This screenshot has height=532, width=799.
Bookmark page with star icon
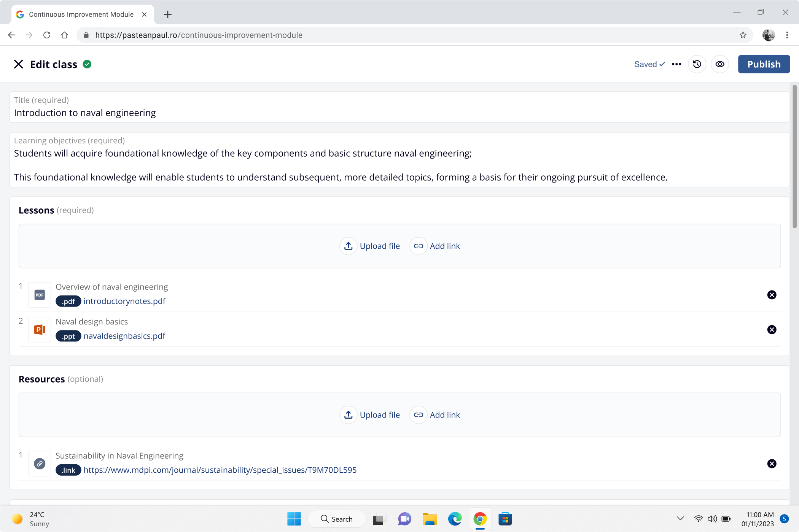tap(743, 35)
